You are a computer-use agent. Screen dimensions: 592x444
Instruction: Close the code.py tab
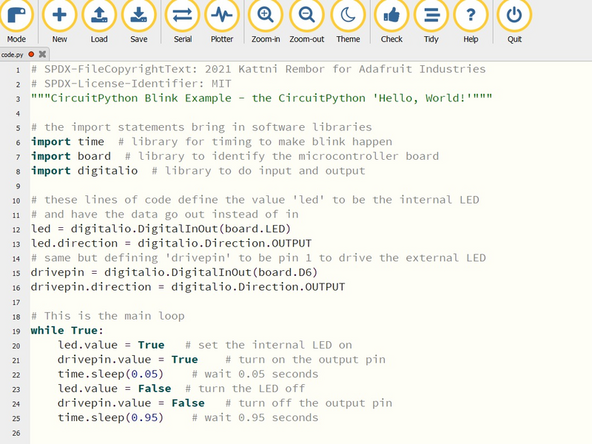42,54
